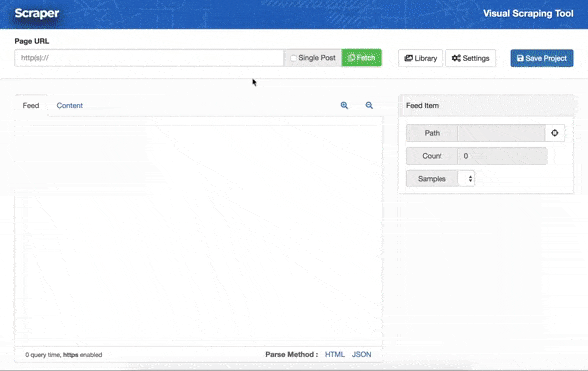Enable the Single Post checkbox
This screenshot has height=371, width=588.
coord(293,58)
